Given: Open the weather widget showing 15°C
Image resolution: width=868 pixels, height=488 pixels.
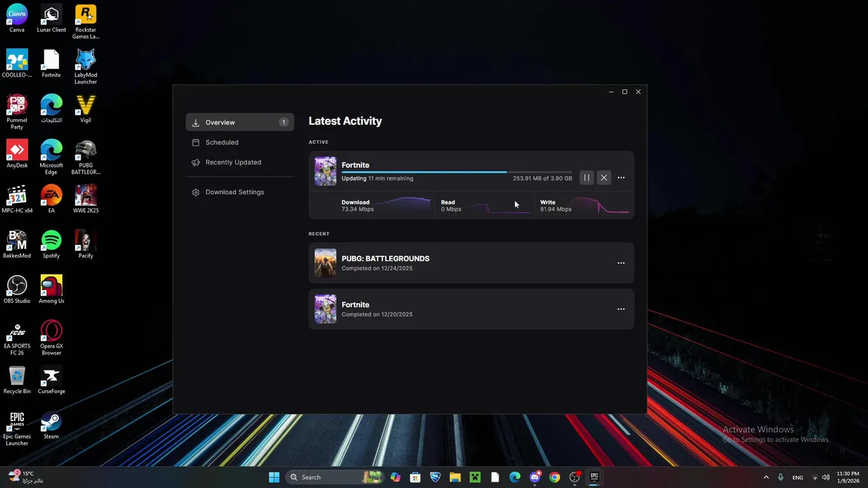Looking at the screenshot, I should coord(26,477).
